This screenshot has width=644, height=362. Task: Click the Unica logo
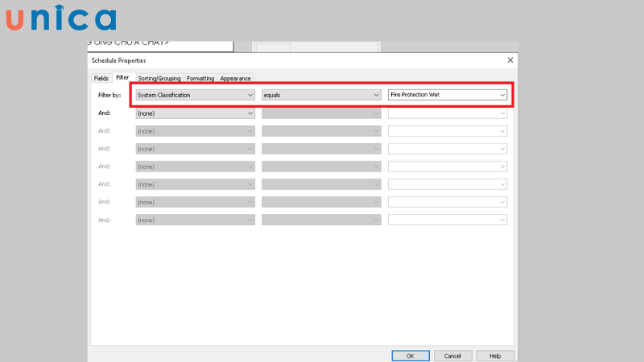tap(60, 18)
